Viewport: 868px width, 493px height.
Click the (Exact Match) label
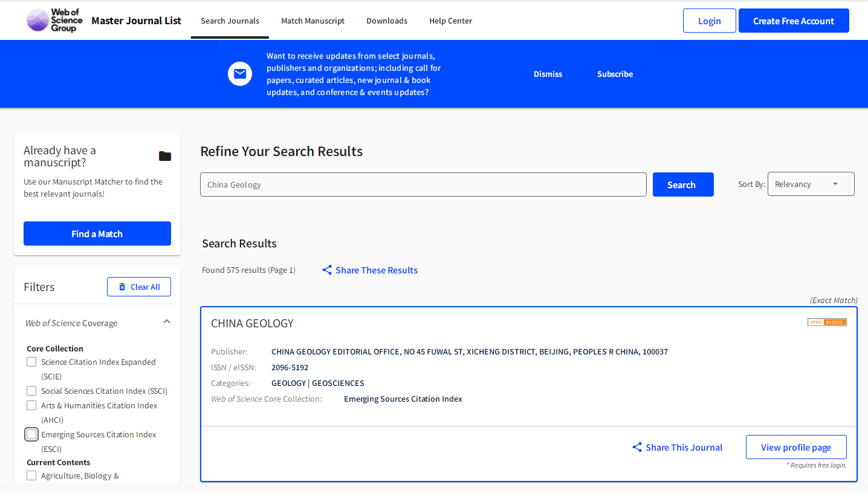pos(834,300)
